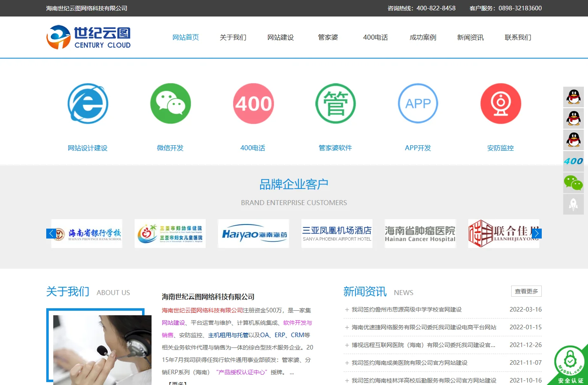Open news 我司签约儋州市思源高级中学学校官网建设
Image resolution: width=588 pixels, height=385 pixels.
[x=407, y=309]
